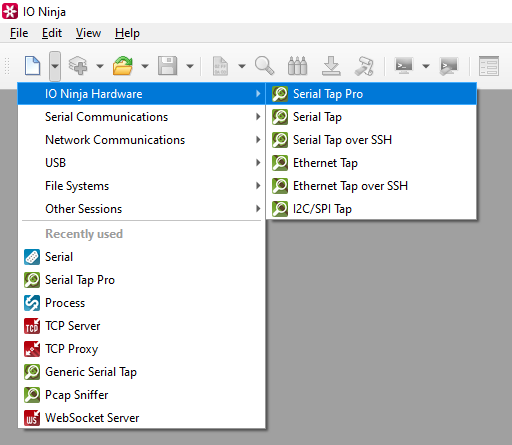Screen dimensions: 512x445
Task: Click the WebSocket Server WS icon
Action: tap(32, 418)
